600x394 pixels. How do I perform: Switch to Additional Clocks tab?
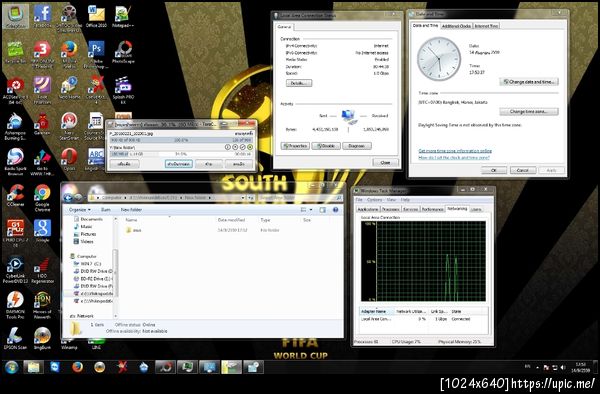pos(456,26)
